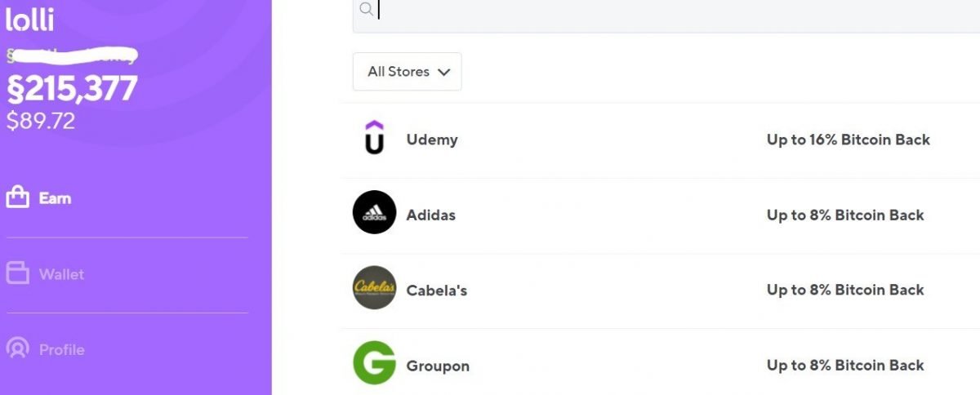980x395 pixels.
Task: Focus the store search input field
Action: point(666,16)
